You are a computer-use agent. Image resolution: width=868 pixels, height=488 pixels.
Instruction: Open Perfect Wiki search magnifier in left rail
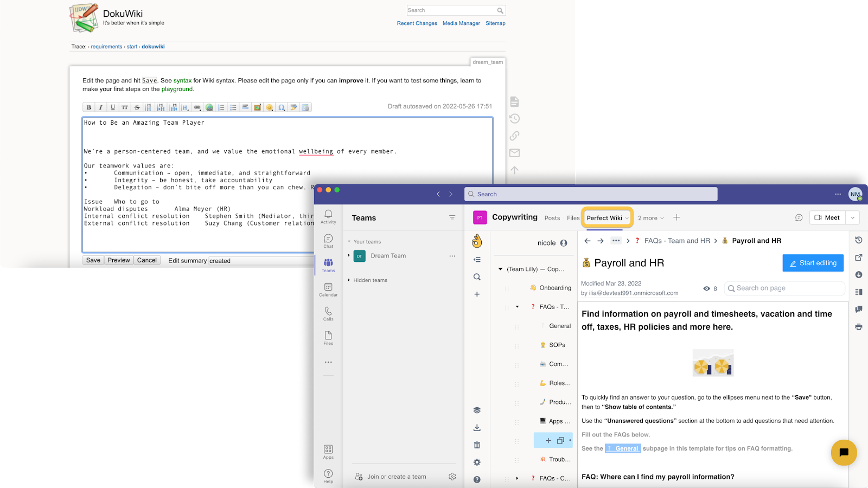click(x=477, y=277)
